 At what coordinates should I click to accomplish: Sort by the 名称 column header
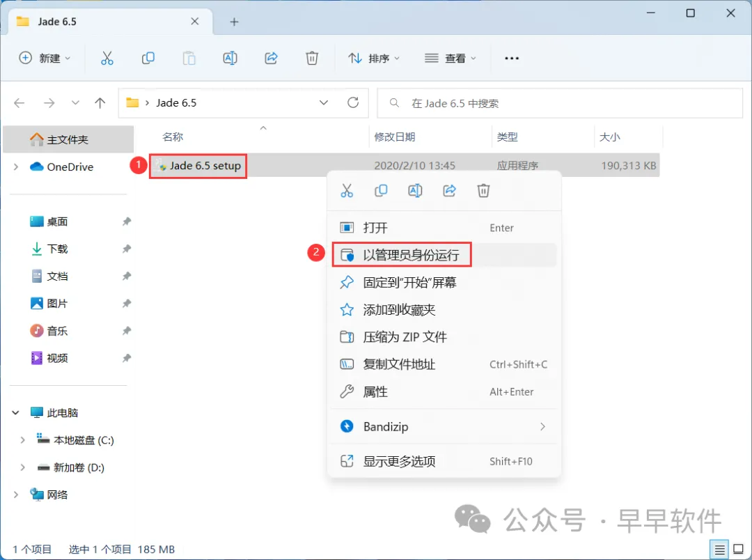pos(173,137)
